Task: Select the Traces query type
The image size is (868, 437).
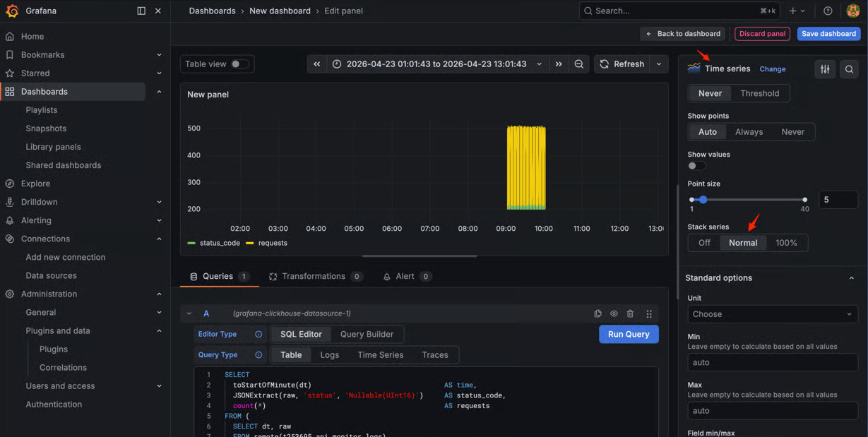Action: click(x=435, y=354)
